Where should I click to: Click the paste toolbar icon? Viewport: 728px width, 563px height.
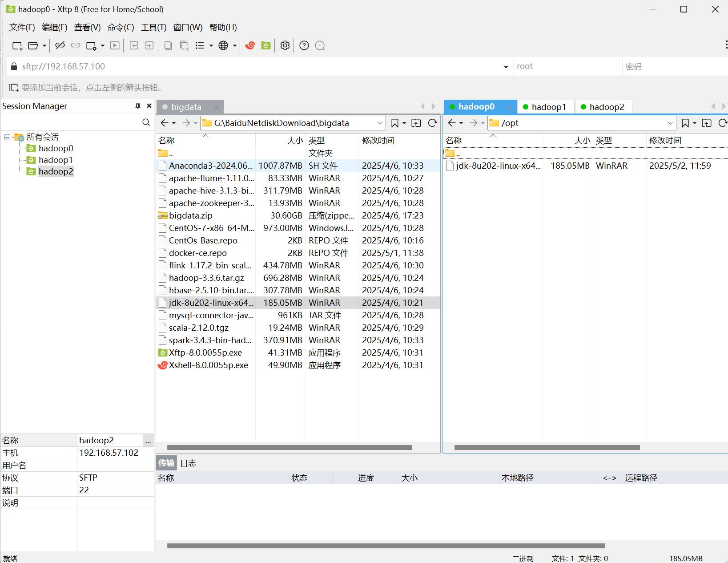click(x=184, y=45)
